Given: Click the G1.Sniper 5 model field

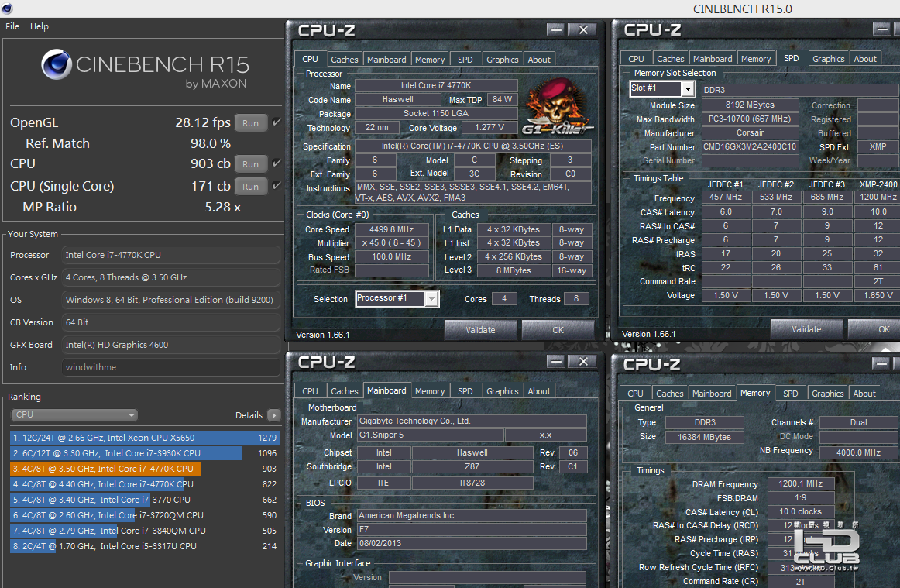Looking at the screenshot, I should point(430,435).
